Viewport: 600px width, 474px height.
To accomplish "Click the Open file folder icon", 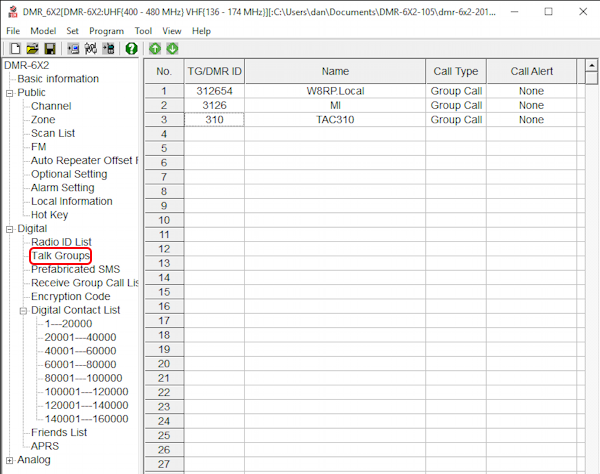I will [31, 48].
